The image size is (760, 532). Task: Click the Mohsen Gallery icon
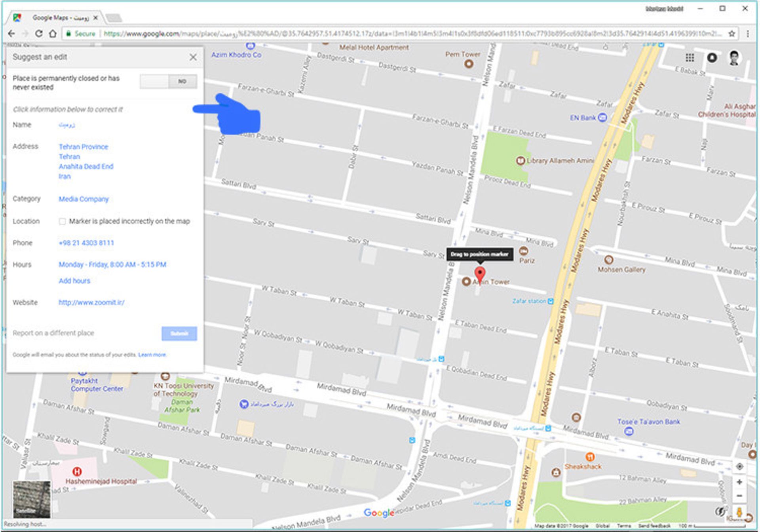609,260
